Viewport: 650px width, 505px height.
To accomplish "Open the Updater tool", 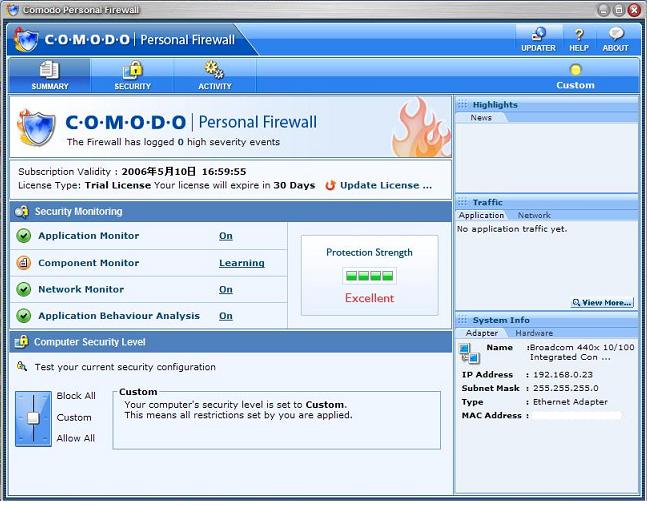I will click(540, 40).
